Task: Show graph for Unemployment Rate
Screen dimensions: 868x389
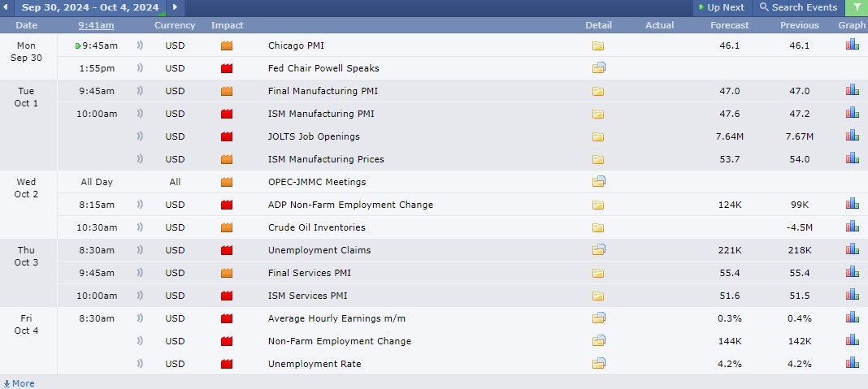Action: [853, 362]
